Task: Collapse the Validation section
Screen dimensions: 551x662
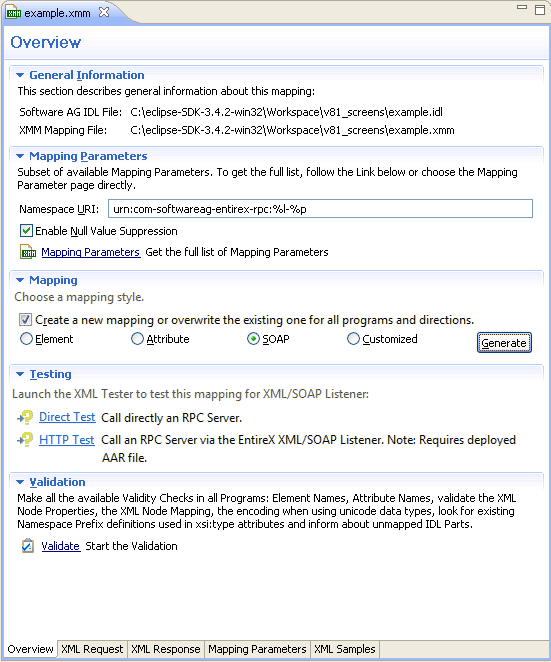Action: (x=20, y=482)
